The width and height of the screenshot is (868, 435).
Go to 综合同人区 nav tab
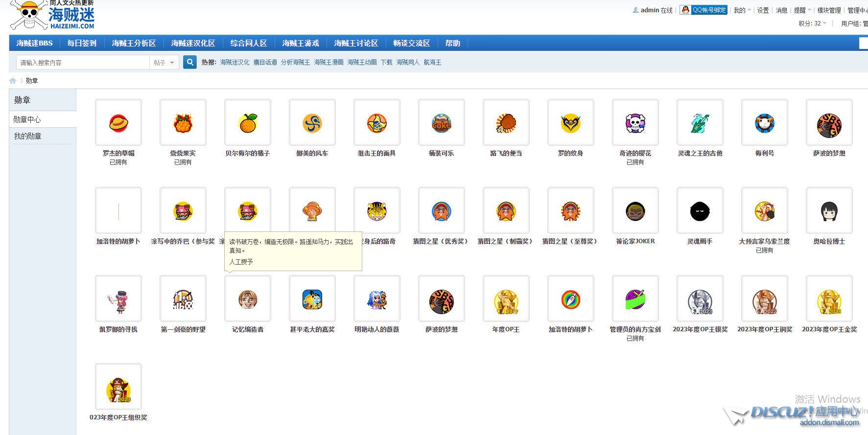249,43
